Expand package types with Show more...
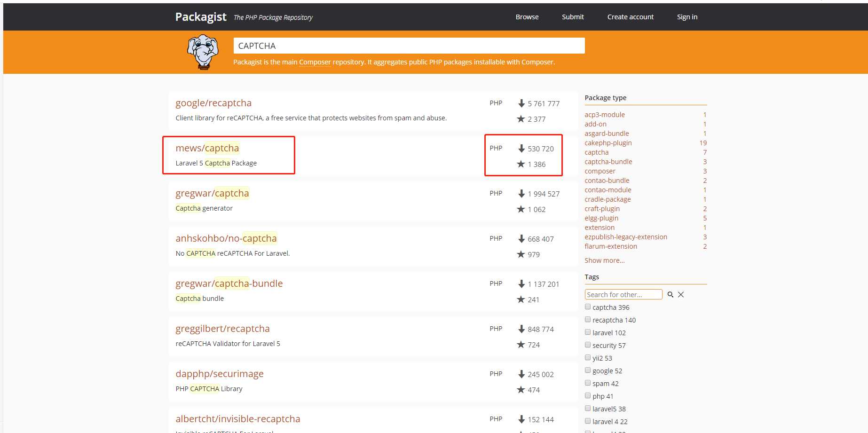Screen dimensions: 868x433 click(x=605, y=260)
